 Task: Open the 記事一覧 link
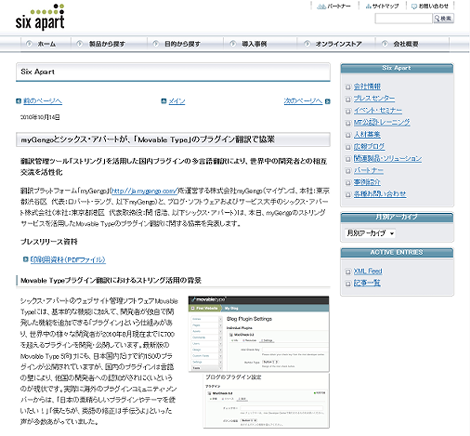(x=367, y=283)
